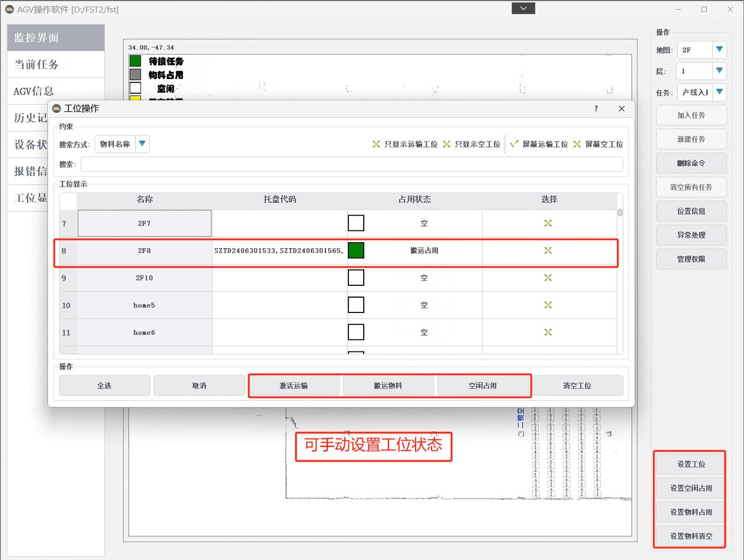Open the 任务 dropdown showing 产线入库
Image resolution: width=744 pixels, height=560 pixels.
point(702,93)
